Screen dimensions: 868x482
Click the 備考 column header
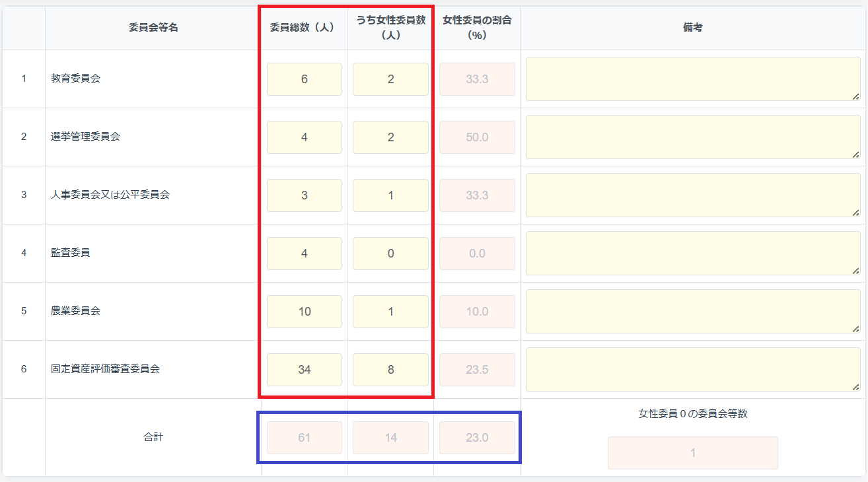pos(693,28)
